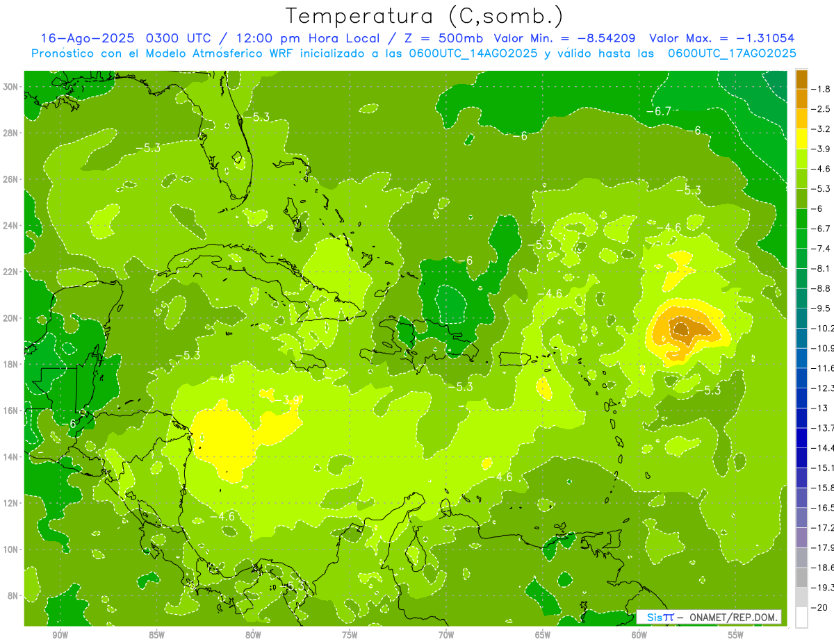Click the "55W" longitude axis label
The image size is (834, 644).
[736, 636]
